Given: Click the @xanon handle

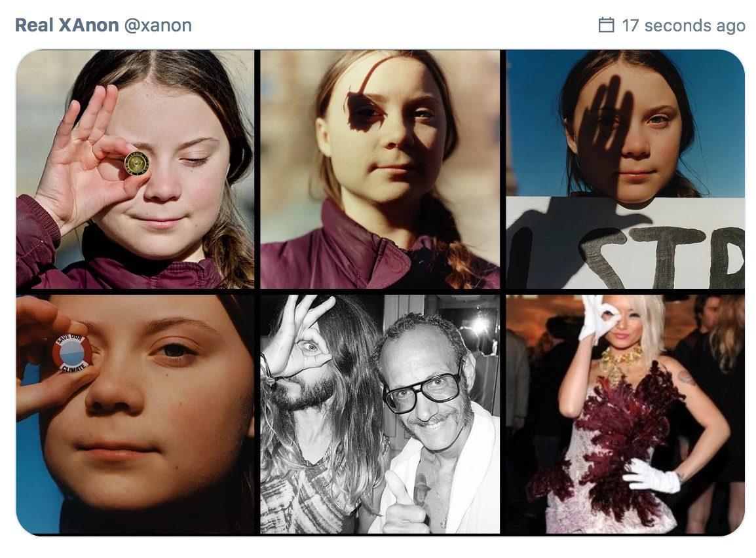Looking at the screenshot, I should [157, 26].
